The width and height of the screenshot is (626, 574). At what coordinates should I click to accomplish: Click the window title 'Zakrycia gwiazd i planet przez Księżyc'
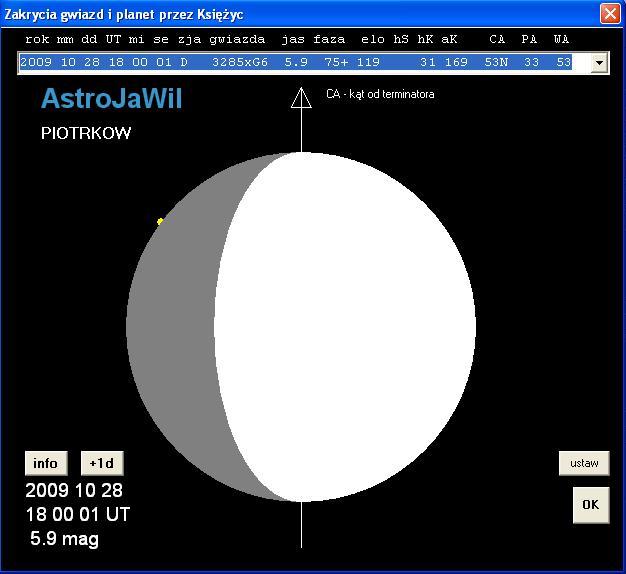point(124,14)
